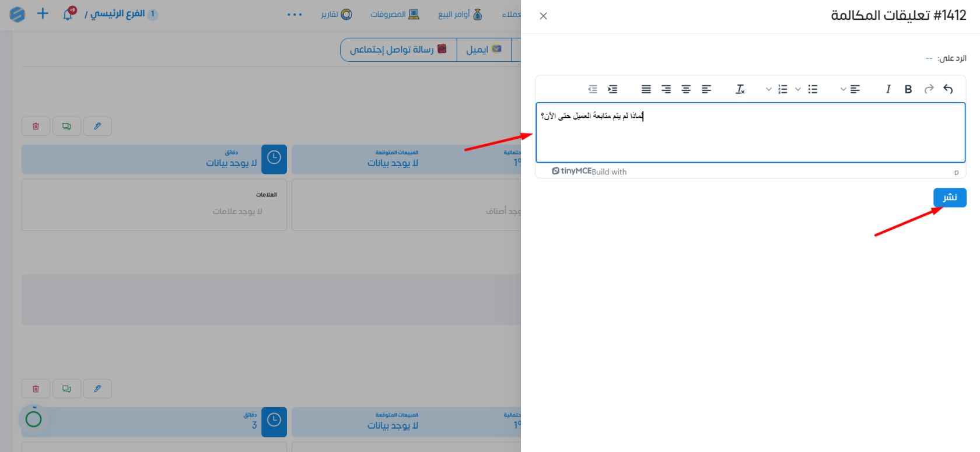Open the tinyMCE Build with link

point(589,171)
